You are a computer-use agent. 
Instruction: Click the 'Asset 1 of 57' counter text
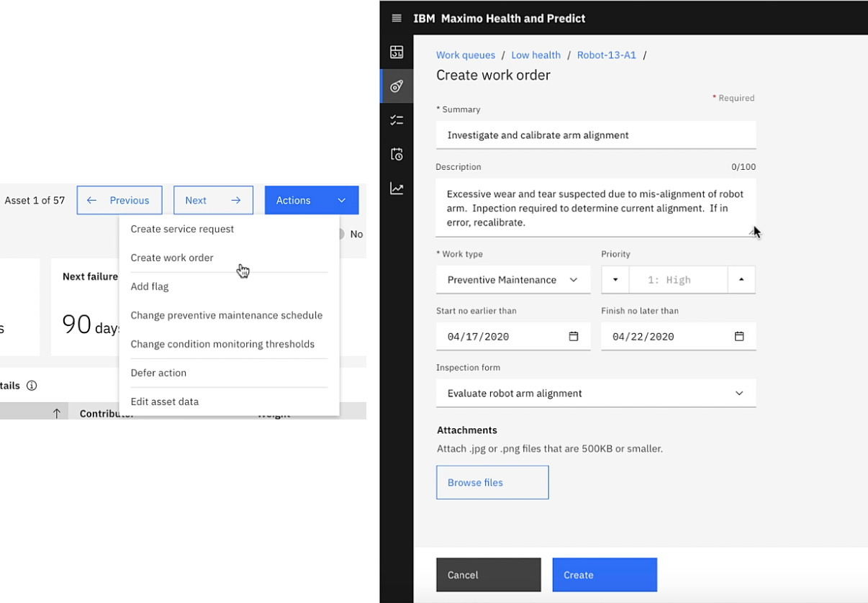35,201
